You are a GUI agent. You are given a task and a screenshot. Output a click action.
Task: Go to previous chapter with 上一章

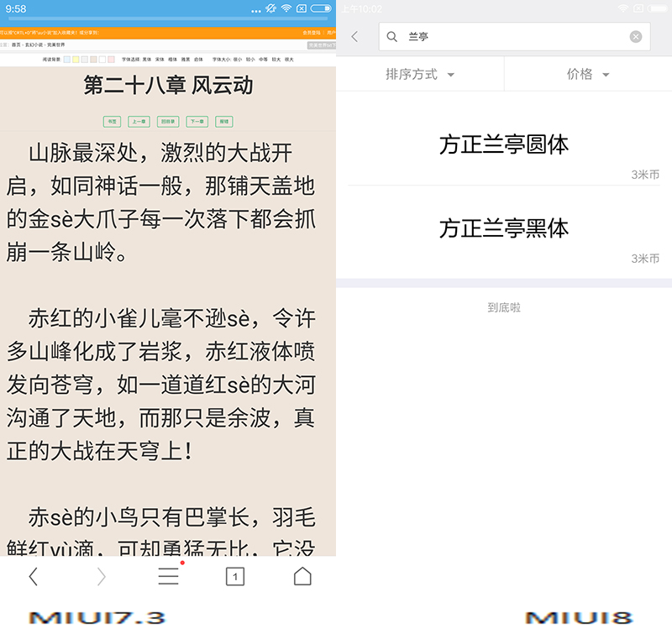pos(139,122)
